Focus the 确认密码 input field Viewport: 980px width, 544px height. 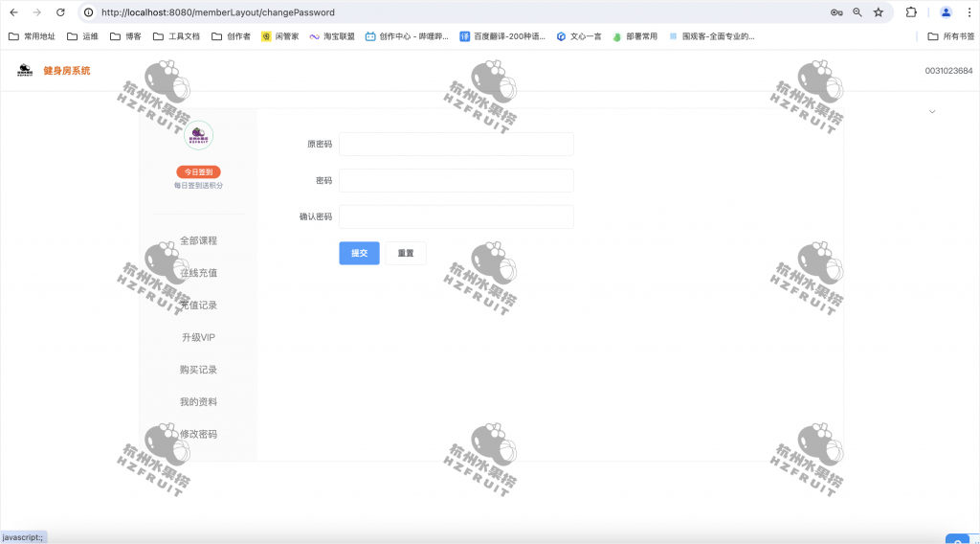pos(457,216)
